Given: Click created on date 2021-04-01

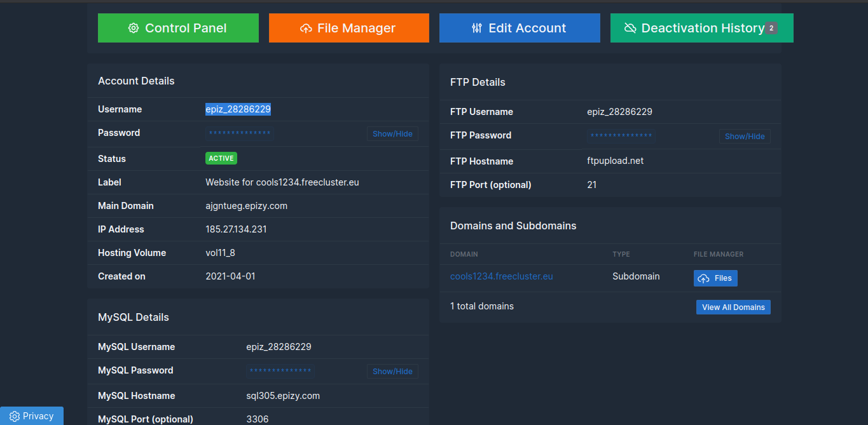Looking at the screenshot, I should tap(230, 276).
